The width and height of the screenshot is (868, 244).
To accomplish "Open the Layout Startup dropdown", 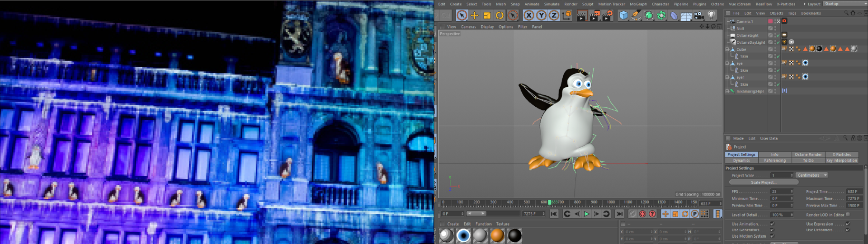I will pyautogui.click(x=844, y=4).
